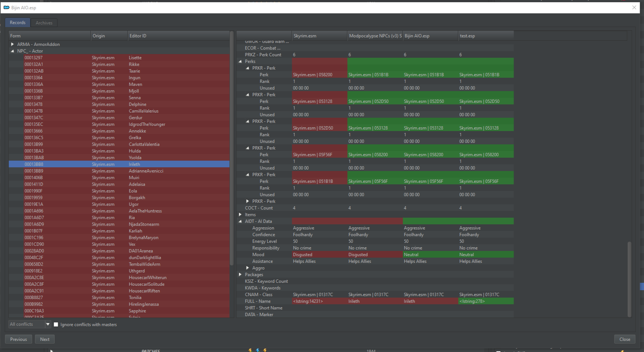
Task: Click the Skyrim.esm column header
Action: click(320, 36)
